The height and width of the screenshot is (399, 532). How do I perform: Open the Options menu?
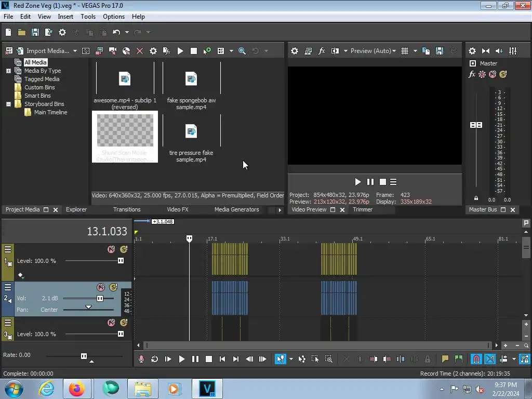[x=114, y=17]
